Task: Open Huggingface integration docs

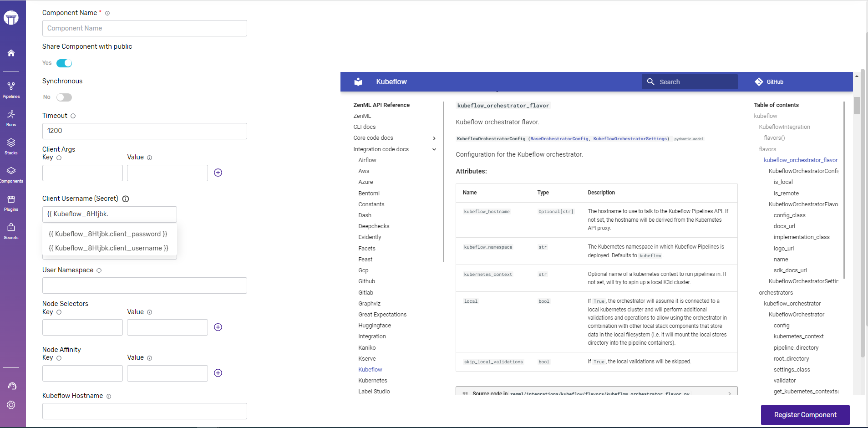Action: pos(374,326)
